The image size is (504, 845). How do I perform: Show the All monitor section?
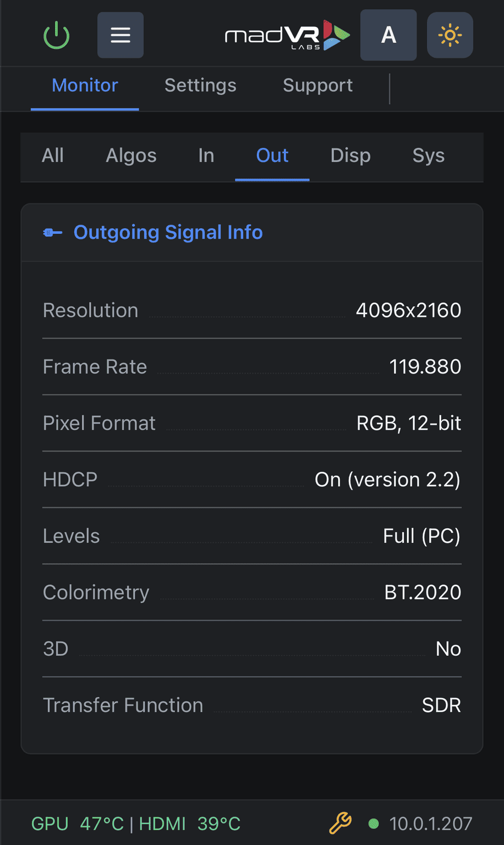53,156
